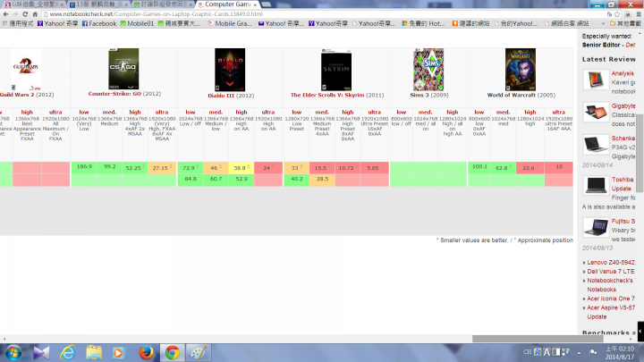The height and width of the screenshot is (362, 644).
Task: Open the Gigabyte review link
Action: pyautogui.click(x=623, y=105)
